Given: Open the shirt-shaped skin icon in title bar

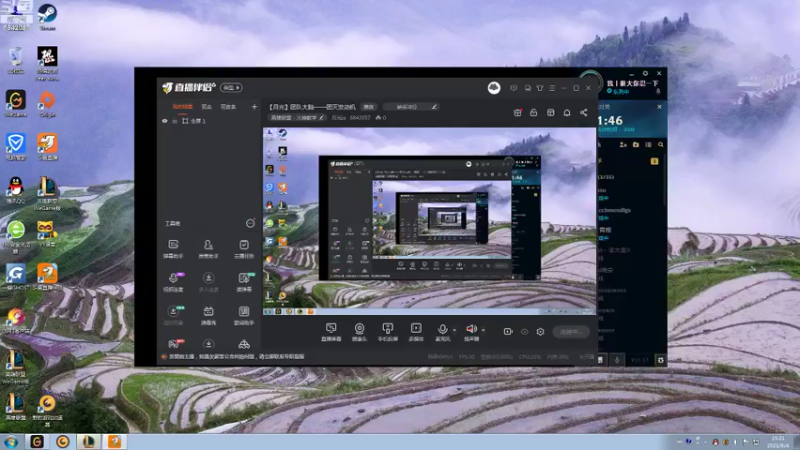Looking at the screenshot, I should [540, 88].
